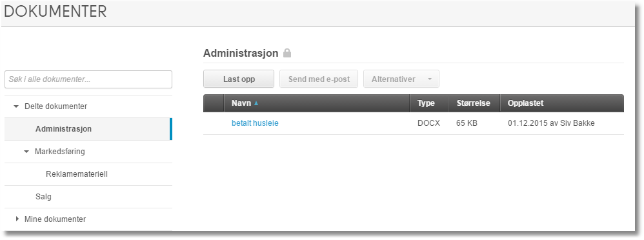Screen dimensions: 644x240
Task: Click the Last opp button
Action: (x=239, y=79)
